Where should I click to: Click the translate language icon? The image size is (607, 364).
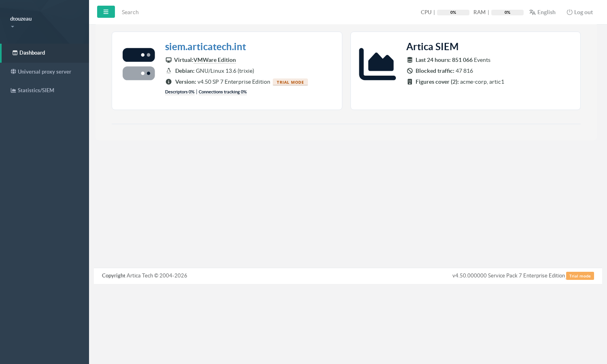pyautogui.click(x=533, y=12)
